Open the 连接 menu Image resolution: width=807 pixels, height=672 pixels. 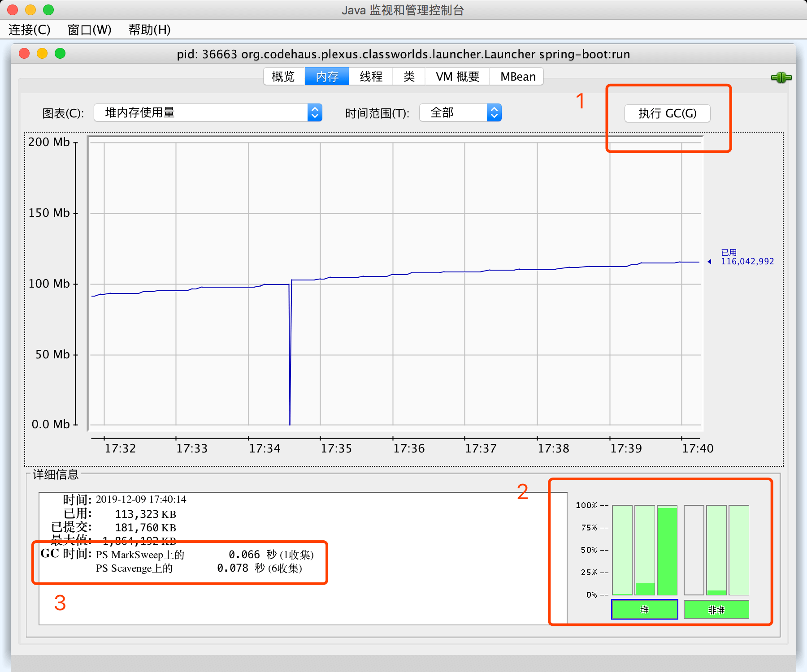29,30
